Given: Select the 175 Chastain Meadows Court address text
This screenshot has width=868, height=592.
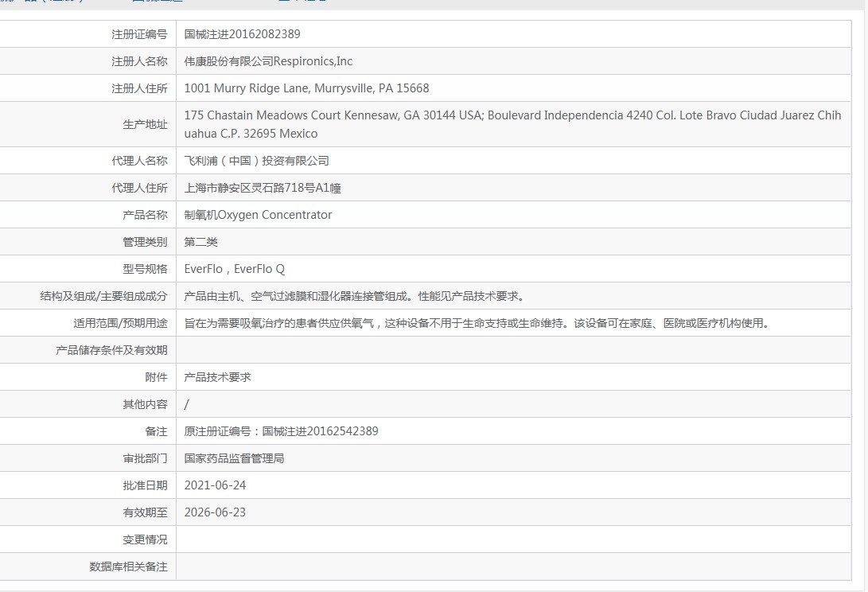Looking at the screenshot, I should [x=512, y=125].
